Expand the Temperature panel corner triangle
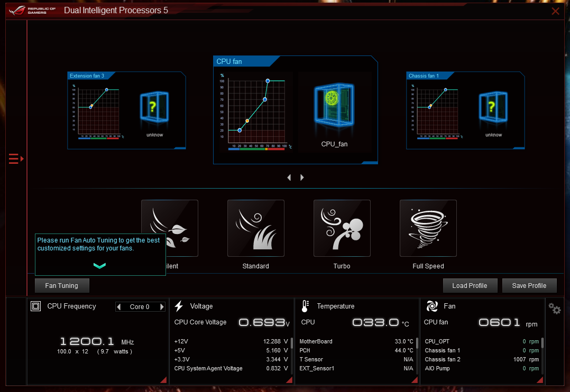The width and height of the screenshot is (570, 392). tap(415, 380)
